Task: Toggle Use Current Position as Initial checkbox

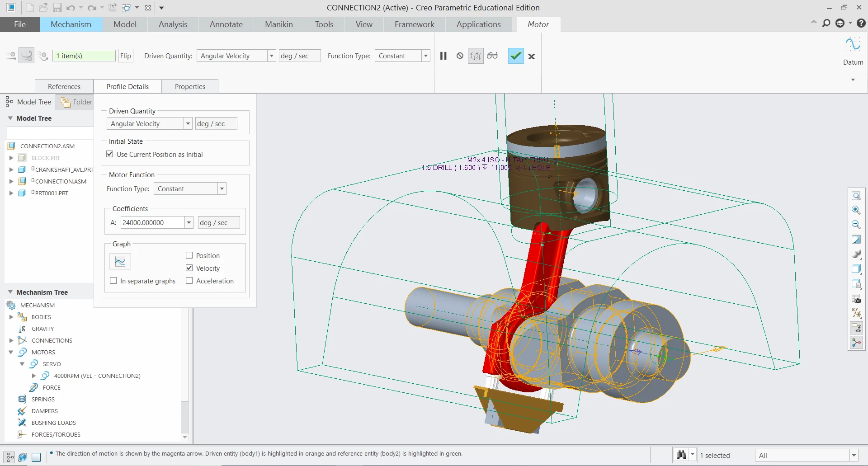Action: tap(110, 154)
